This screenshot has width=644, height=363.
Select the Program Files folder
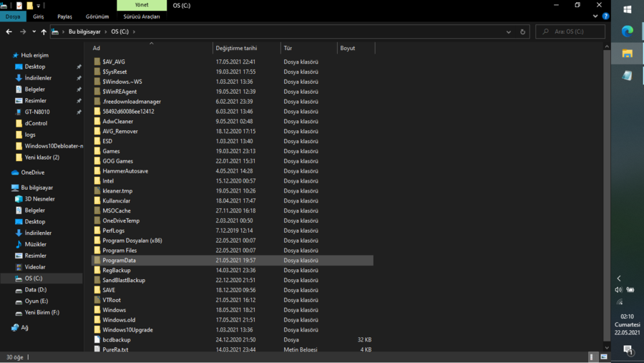(119, 251)
